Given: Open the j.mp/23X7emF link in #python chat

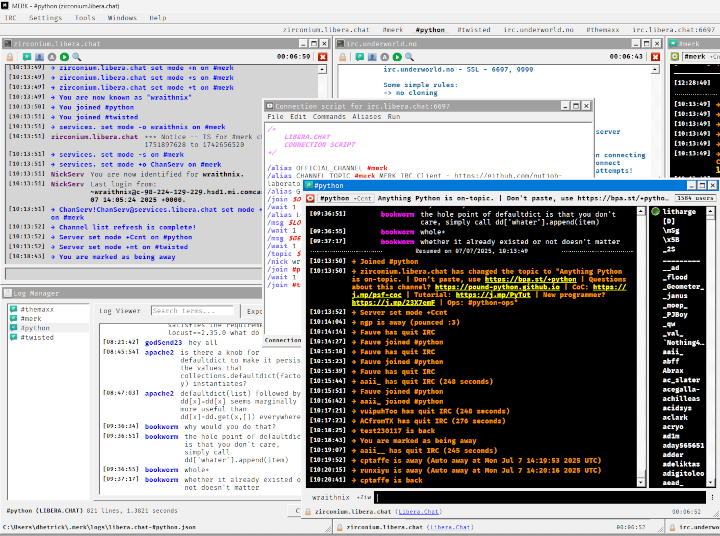Looking at the screenshot, I should 393,303.
